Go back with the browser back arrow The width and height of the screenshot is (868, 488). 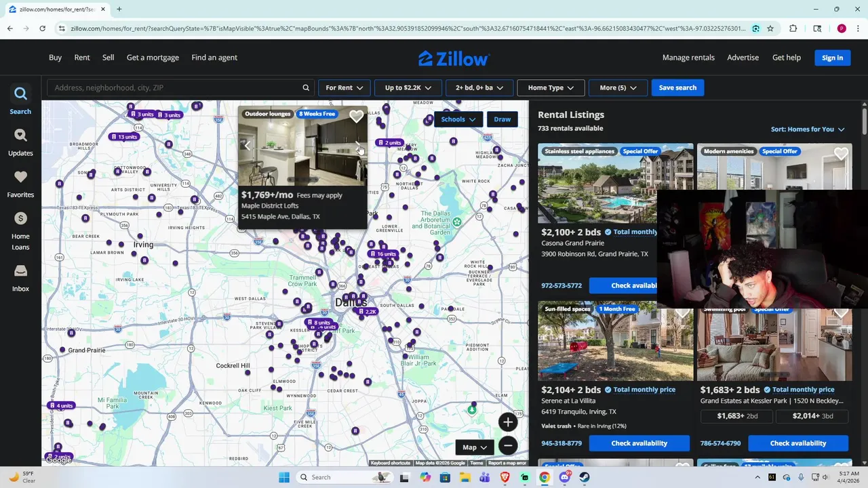point(9,28)
